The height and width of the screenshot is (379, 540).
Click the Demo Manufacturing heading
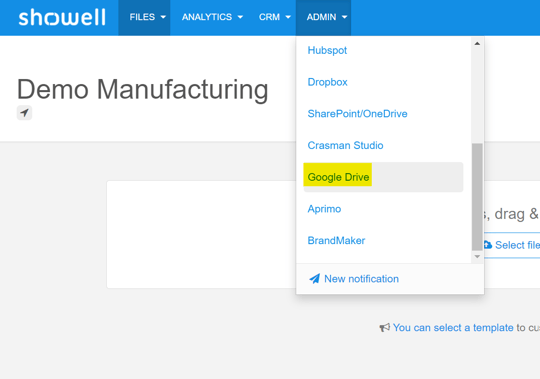click(142, 90)
